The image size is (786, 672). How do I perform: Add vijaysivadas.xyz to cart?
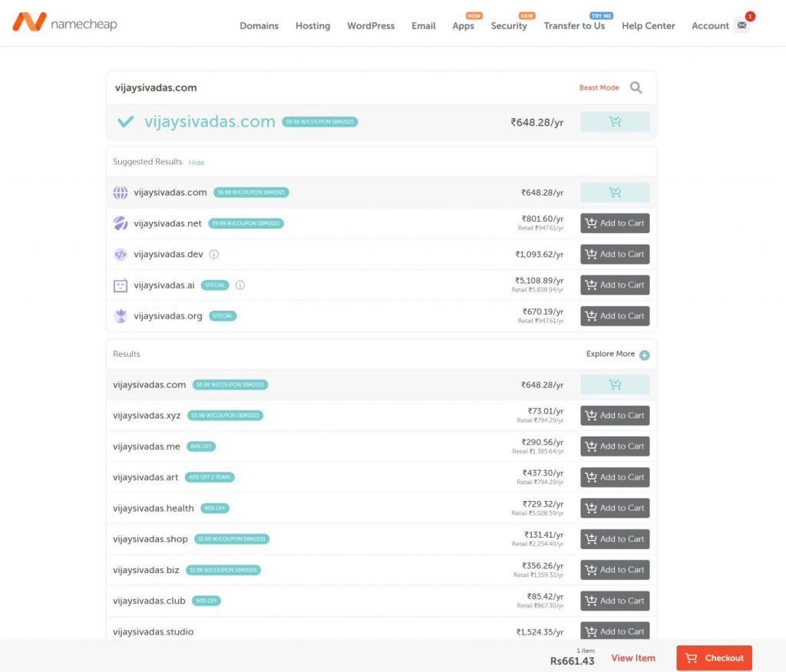[615, 416]
